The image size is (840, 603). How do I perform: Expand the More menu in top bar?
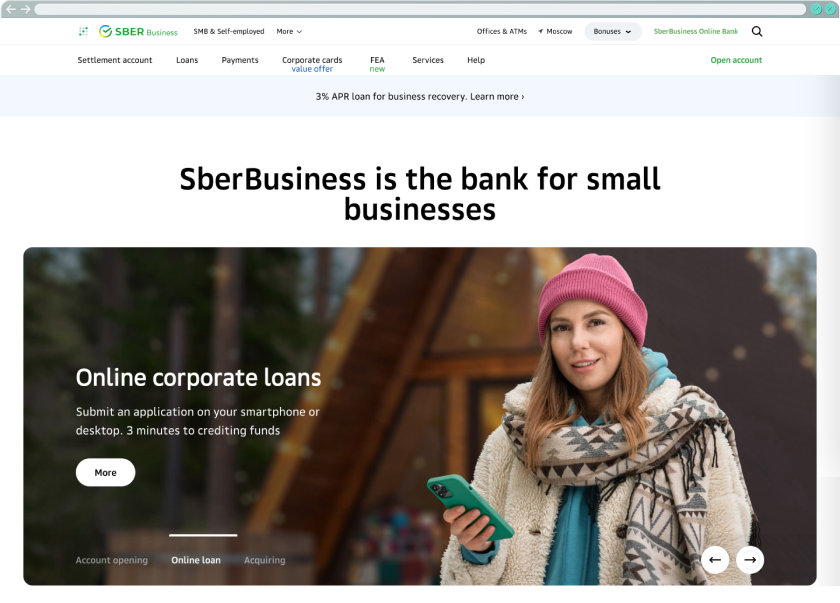(x=289, y=32)
